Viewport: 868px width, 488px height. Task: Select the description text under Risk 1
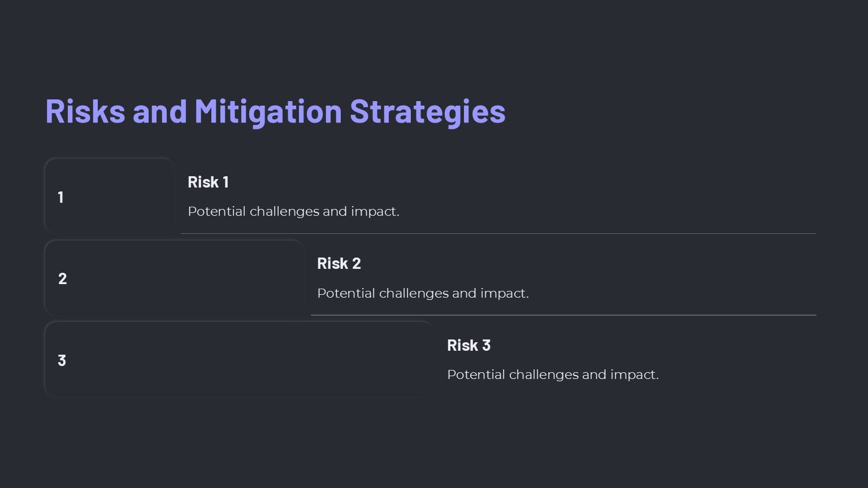pos(293,212)
